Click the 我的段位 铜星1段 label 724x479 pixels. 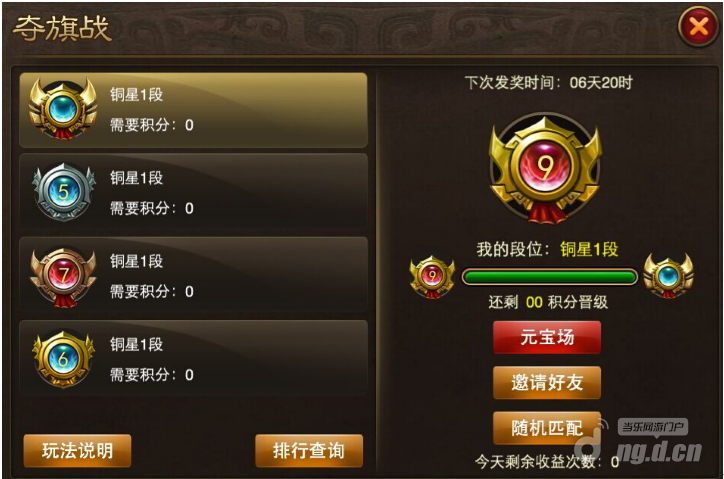tap(547, 249)
